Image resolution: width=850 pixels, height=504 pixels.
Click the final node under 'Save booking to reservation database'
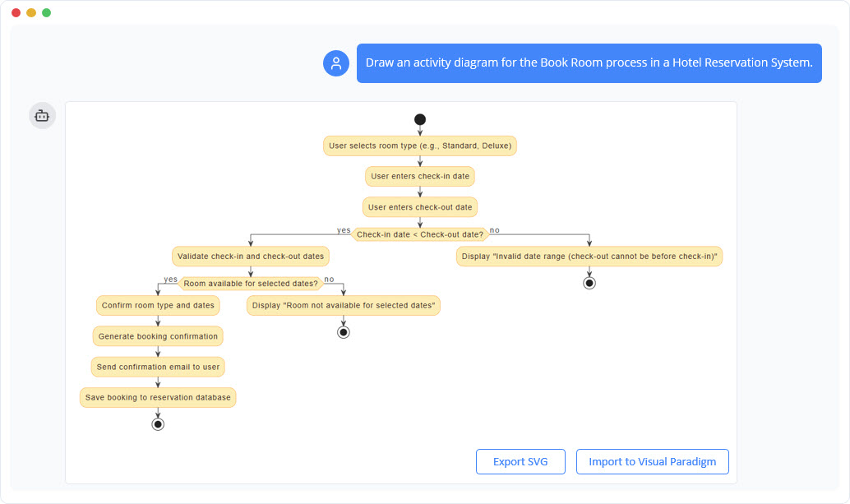pyautogui.click(x=157, y=424)
